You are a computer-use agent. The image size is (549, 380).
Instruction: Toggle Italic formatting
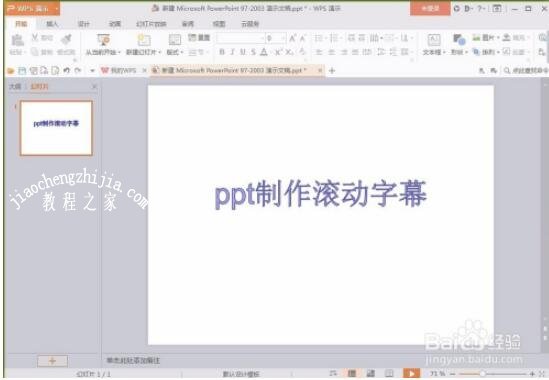pyautogui.click(x=232, y=52)
